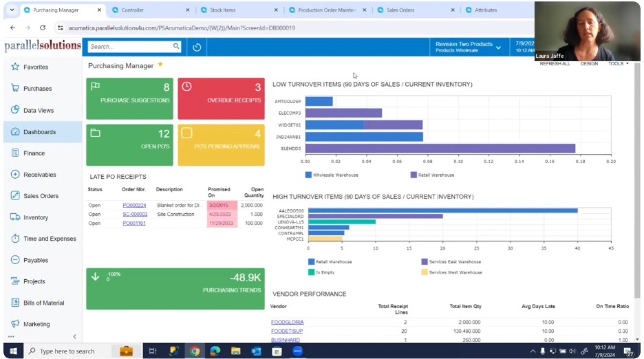644x359 pixels.
Task: Click in the Acumatica search field
Action: pos(129,47)
